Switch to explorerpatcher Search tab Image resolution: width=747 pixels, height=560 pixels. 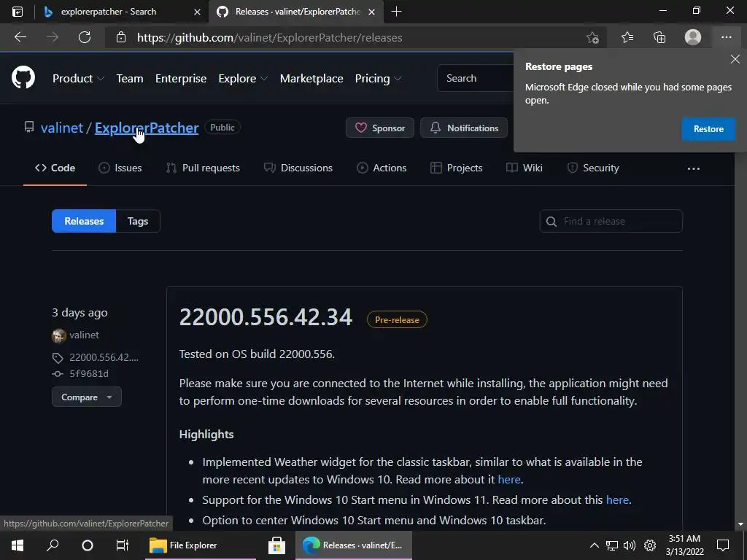pyautogui.click(x=120, y=12)
